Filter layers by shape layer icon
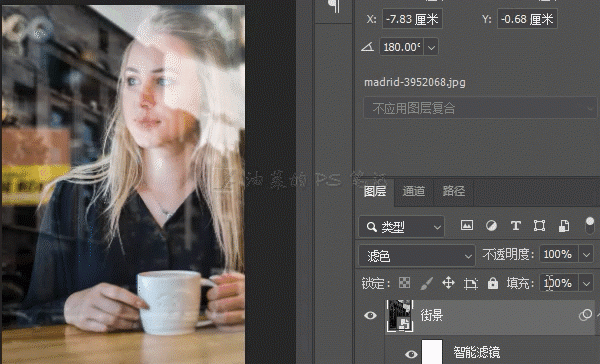This screenshot has height=364, width=600. pyautogui.click(x=539, y=226)
